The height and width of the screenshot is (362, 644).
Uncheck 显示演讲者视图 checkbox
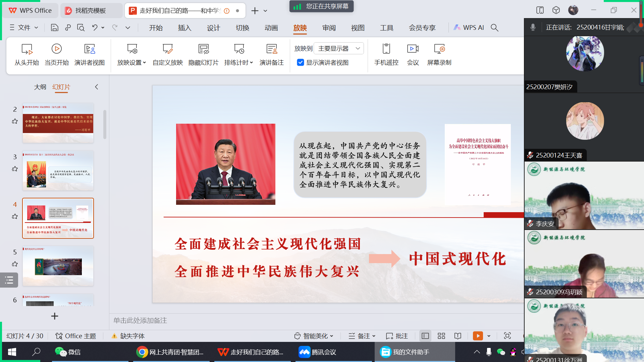click(x=301, y=63)
